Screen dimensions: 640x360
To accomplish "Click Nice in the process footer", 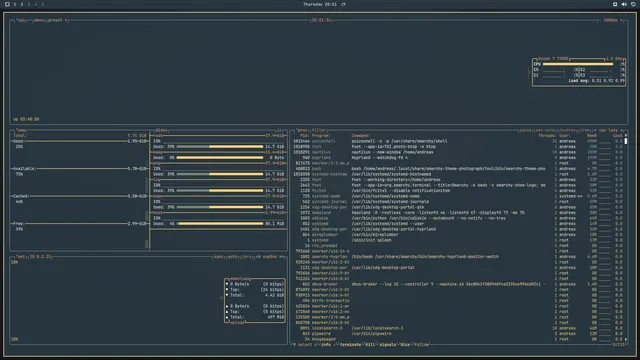I will (405, 344).
